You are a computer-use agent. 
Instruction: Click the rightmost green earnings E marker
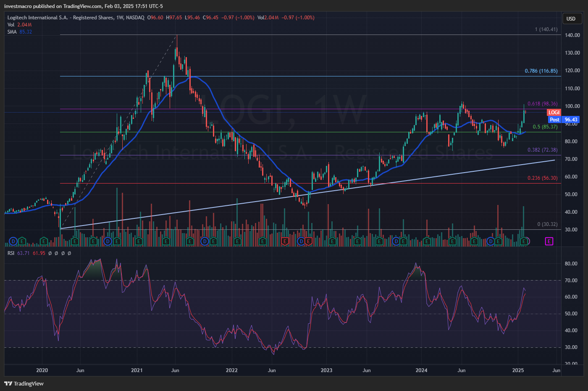[x=524, y=241]
